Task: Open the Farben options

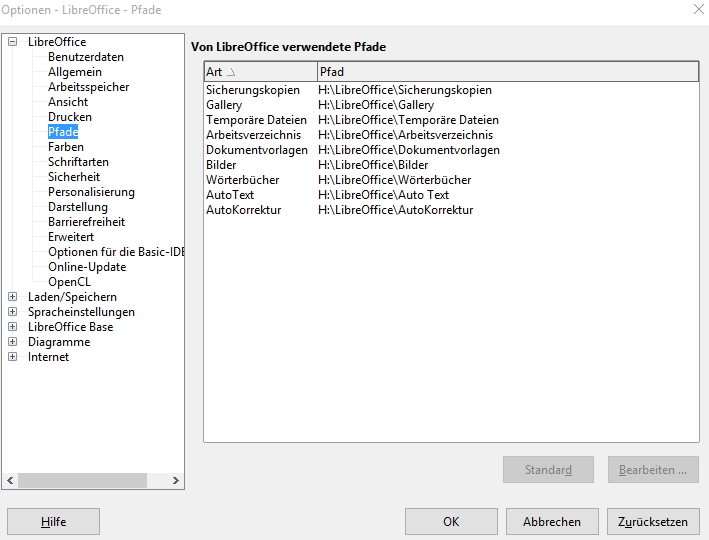Action: click(66, 147)
